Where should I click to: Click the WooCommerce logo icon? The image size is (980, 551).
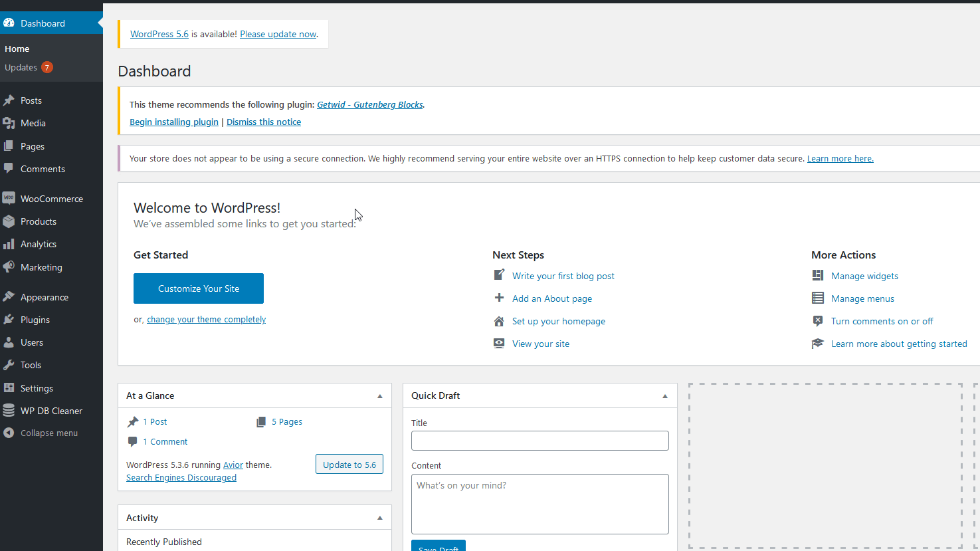[9, 198]
